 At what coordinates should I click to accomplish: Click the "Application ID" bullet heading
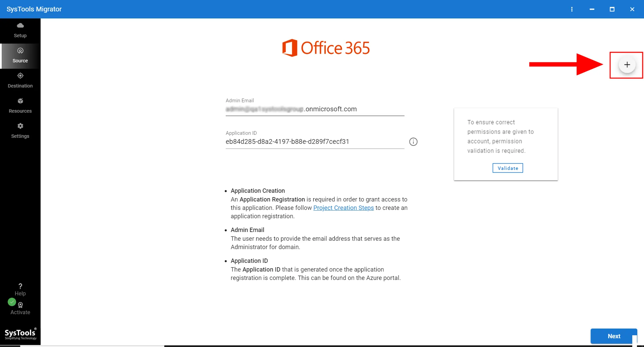tap(249, 261)
